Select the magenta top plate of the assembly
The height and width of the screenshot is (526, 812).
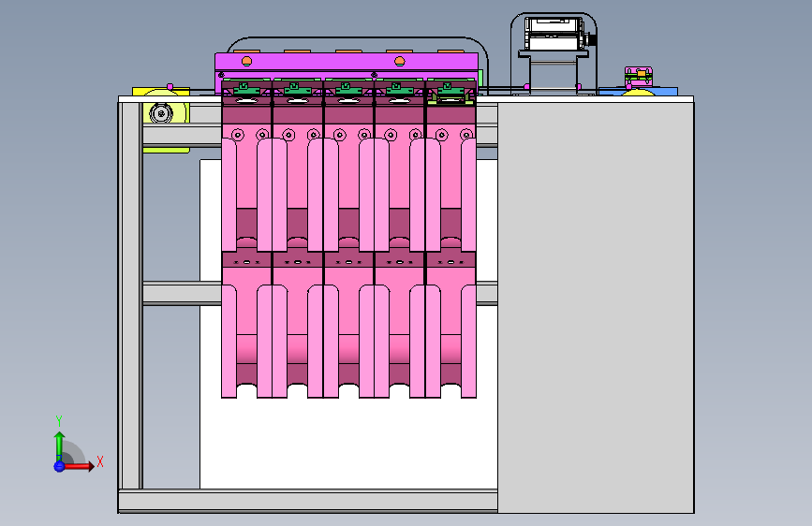(347, 62)
